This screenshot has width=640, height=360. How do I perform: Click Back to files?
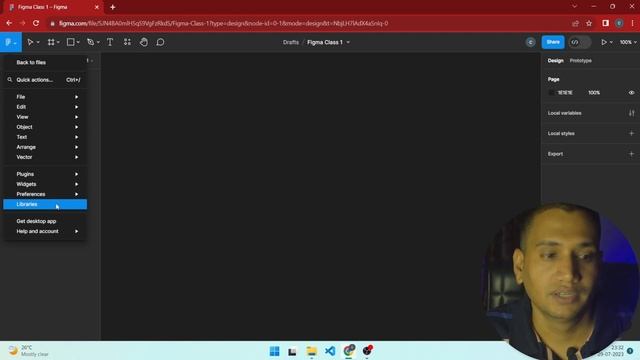click(31, 62)
